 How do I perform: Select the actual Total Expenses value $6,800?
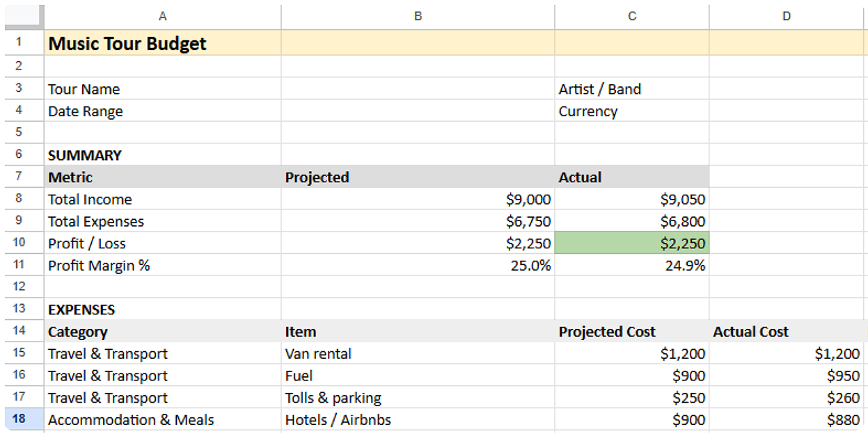click(x=632, y=222)
